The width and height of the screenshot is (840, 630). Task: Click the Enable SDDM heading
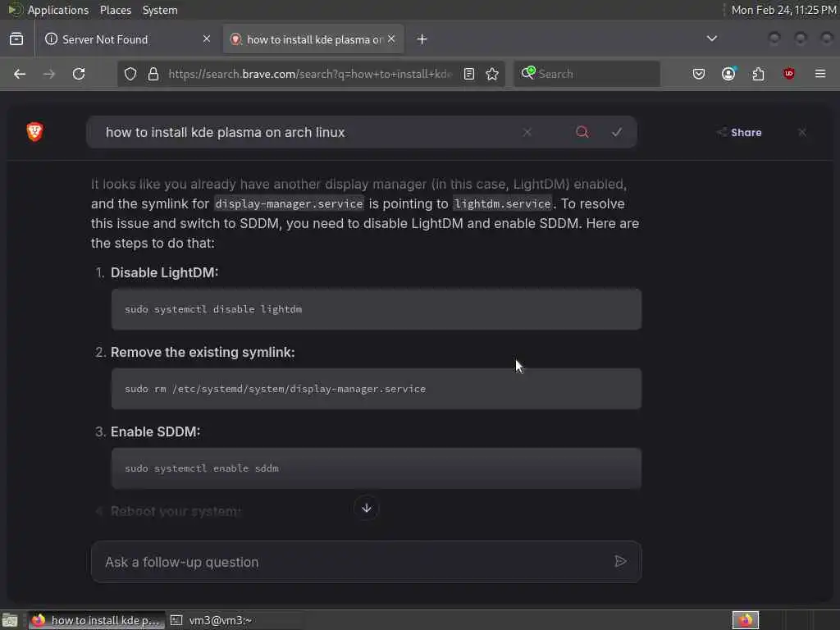click(x=155, y=431)
